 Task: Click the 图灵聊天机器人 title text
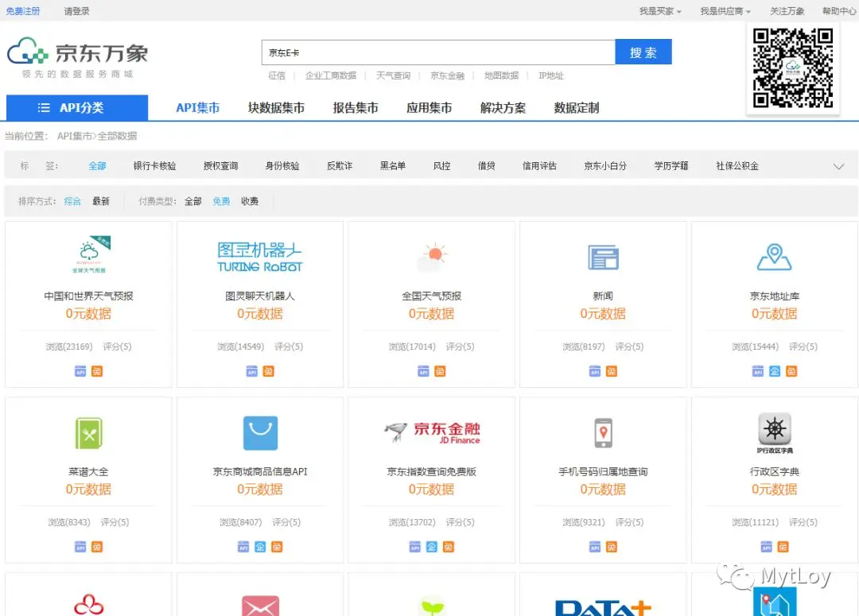(x=260, y=296)
